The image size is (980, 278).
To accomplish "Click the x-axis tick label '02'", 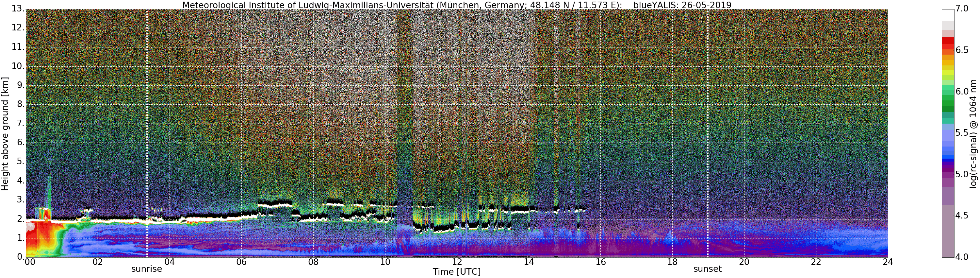I will [x=98, y=262].
